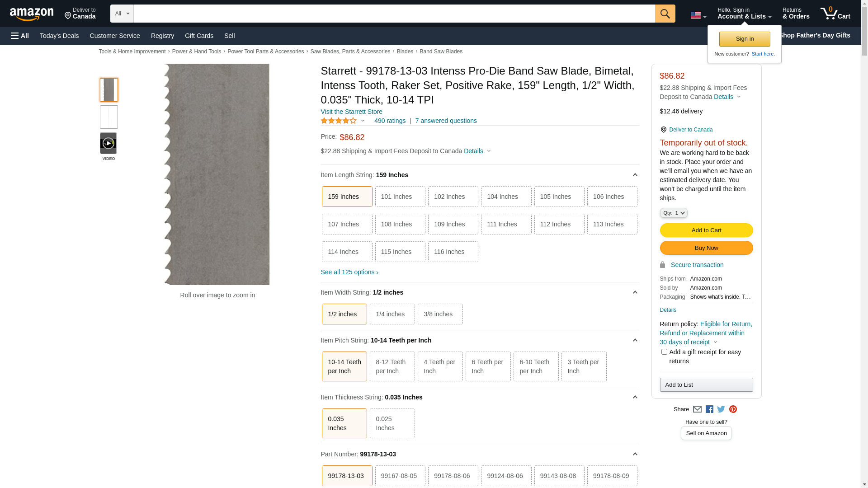The height and width of the screenshot is (488, 868).
Task: Click the Add to Cart button
Action: (706, 230)
